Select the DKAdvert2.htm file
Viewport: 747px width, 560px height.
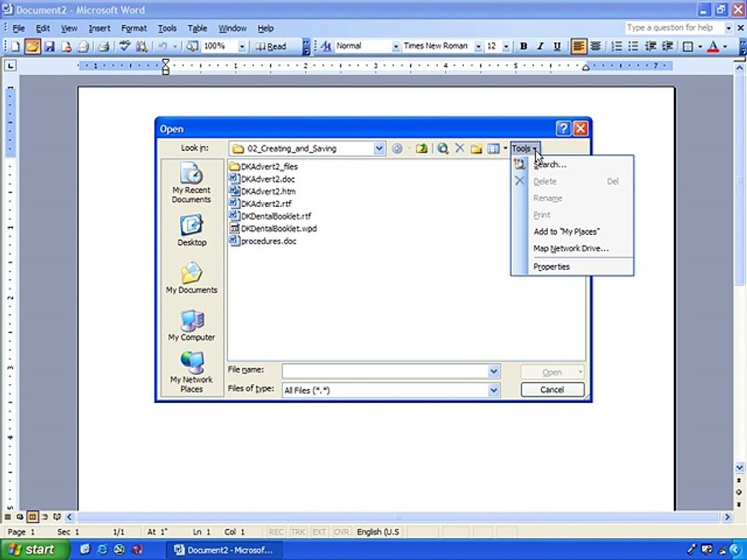[x=262, y=191]
